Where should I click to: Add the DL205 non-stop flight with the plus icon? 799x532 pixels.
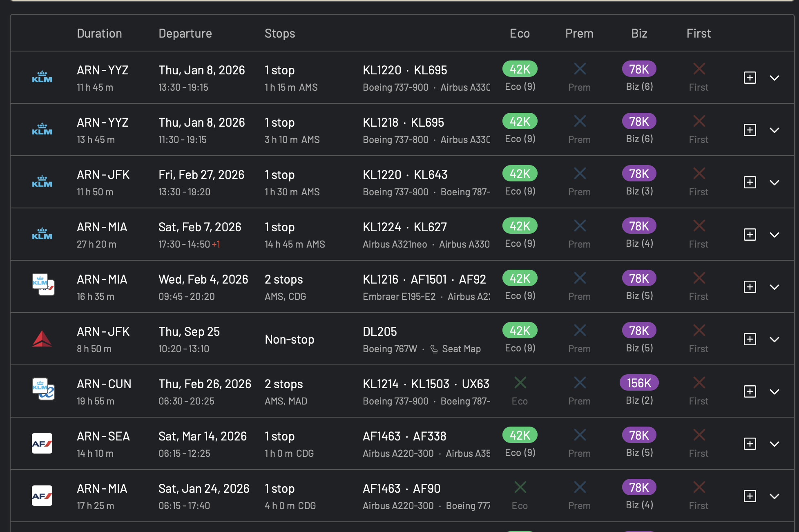(750, 339)
